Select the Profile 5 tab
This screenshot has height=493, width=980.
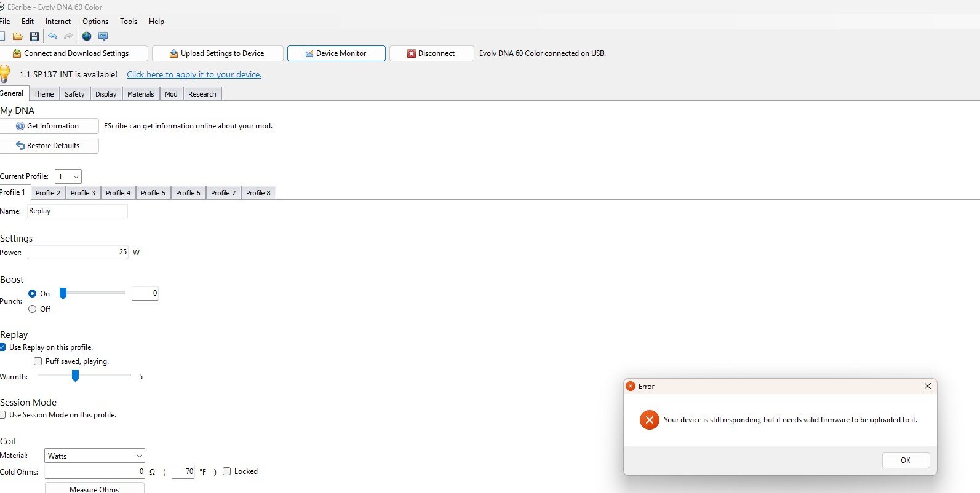(153, 193)
